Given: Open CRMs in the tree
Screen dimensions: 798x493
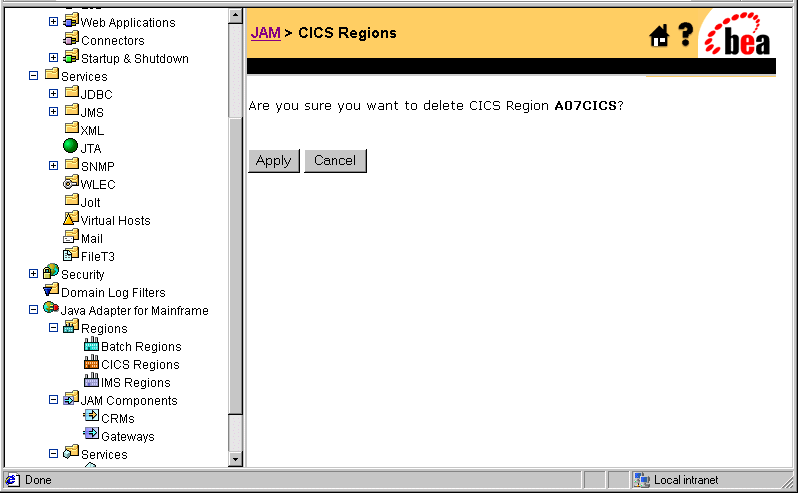Looking at the screenshot, I should pyautogui.click(x=118, y=419).
